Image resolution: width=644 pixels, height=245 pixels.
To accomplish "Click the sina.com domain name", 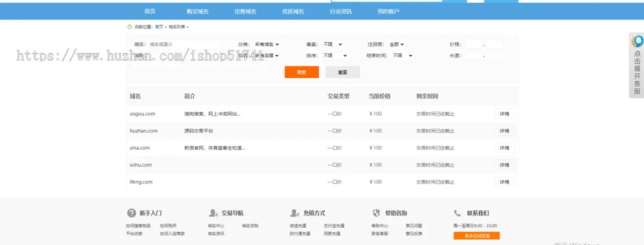I will [x=140, y=148].
